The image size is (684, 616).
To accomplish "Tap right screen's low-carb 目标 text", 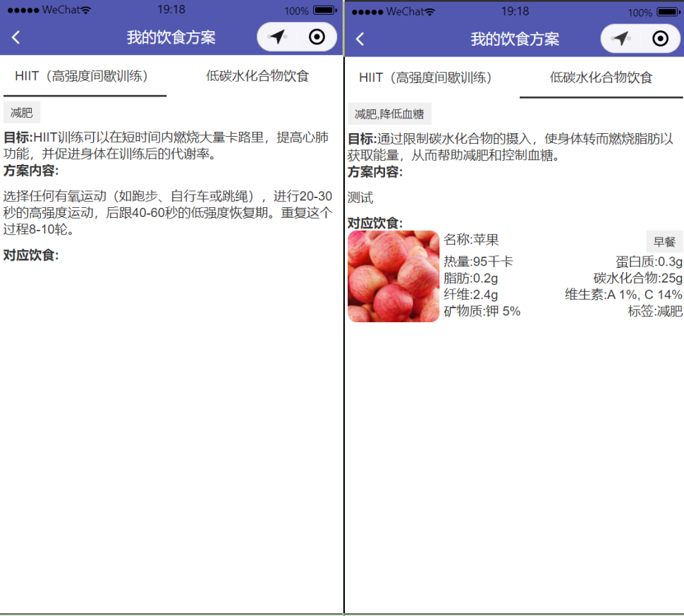I will point(511,147).
